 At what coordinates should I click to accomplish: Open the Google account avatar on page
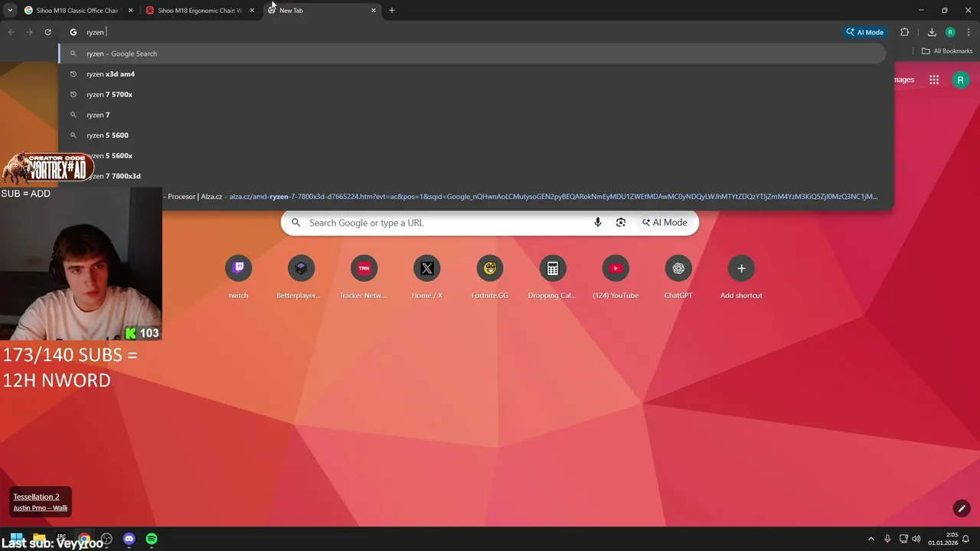point(960,80)
